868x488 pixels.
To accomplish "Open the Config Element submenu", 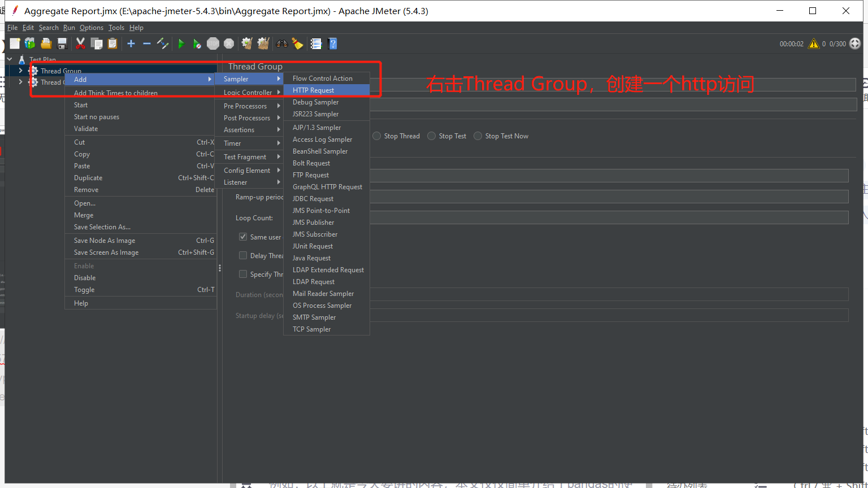I will tap(249, 171).
